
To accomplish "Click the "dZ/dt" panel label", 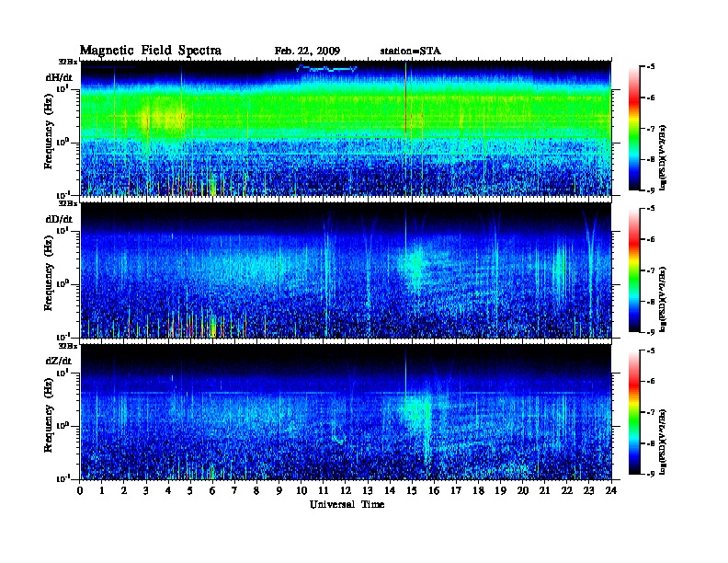I will 58,361.
